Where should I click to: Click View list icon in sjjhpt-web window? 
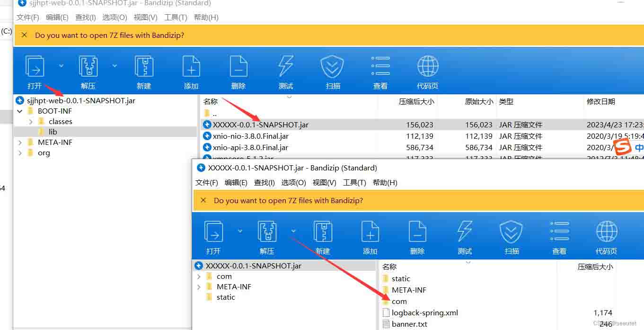380,67
